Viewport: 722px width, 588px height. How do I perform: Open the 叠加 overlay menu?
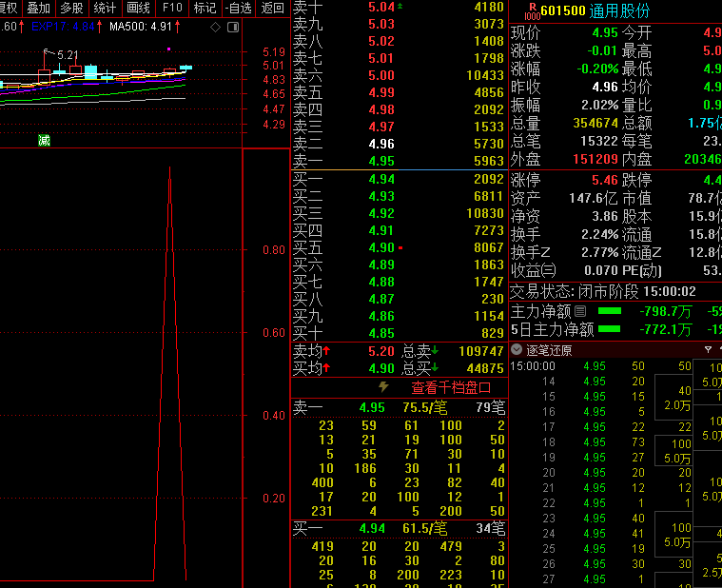(39, 8)
